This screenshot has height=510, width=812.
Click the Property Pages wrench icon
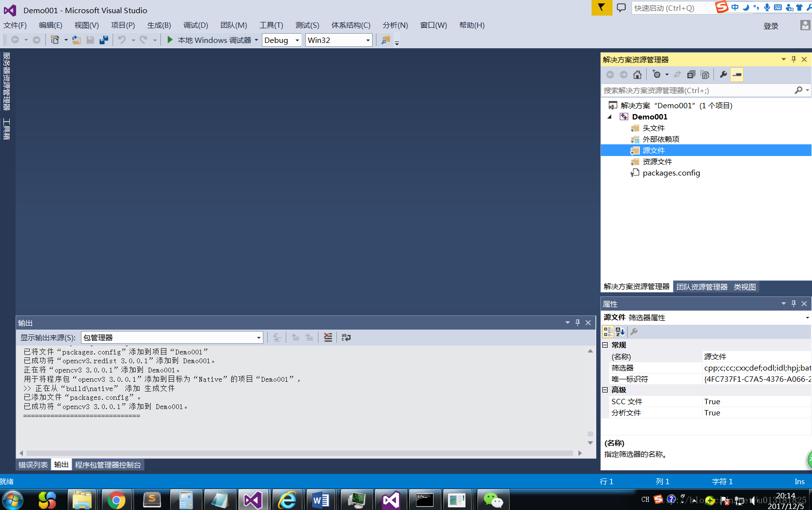(x=634, y=332)
